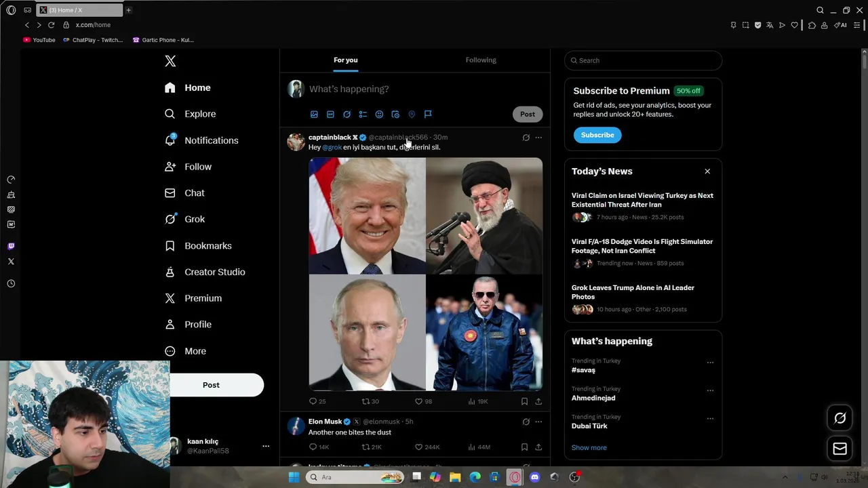This screenshot has width=868, height=488.
Task: Click the flag icon in the composer
Action: click(x=428, y=115)
